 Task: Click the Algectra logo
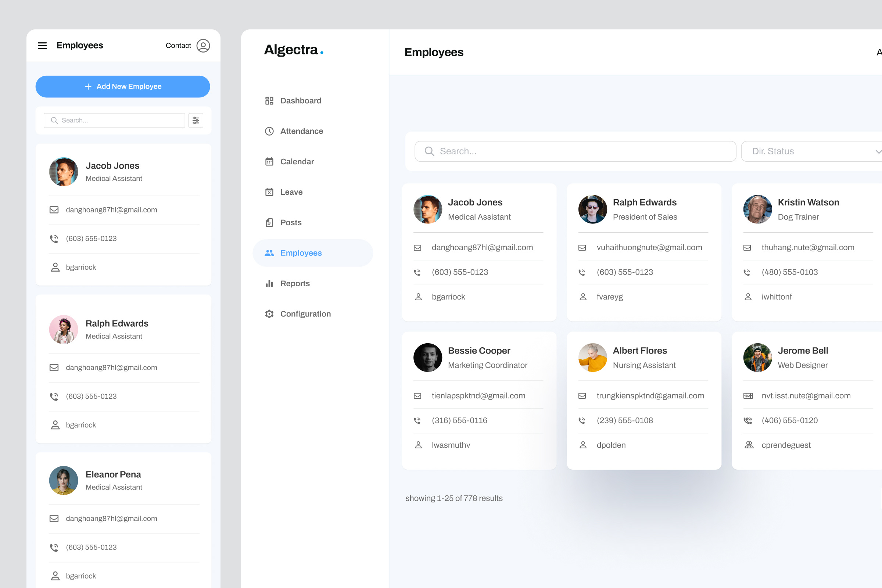(294, 50)
